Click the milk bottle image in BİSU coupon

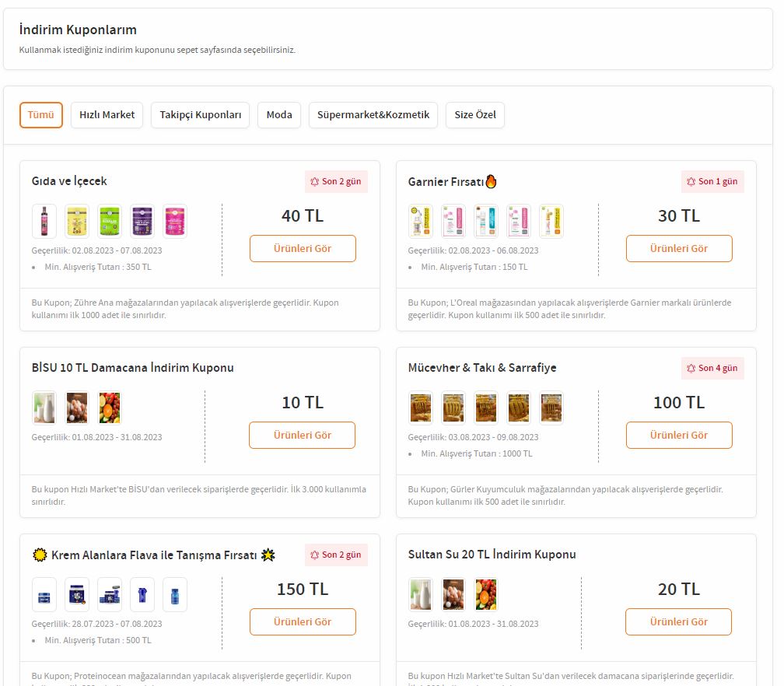tap(44, 408)
